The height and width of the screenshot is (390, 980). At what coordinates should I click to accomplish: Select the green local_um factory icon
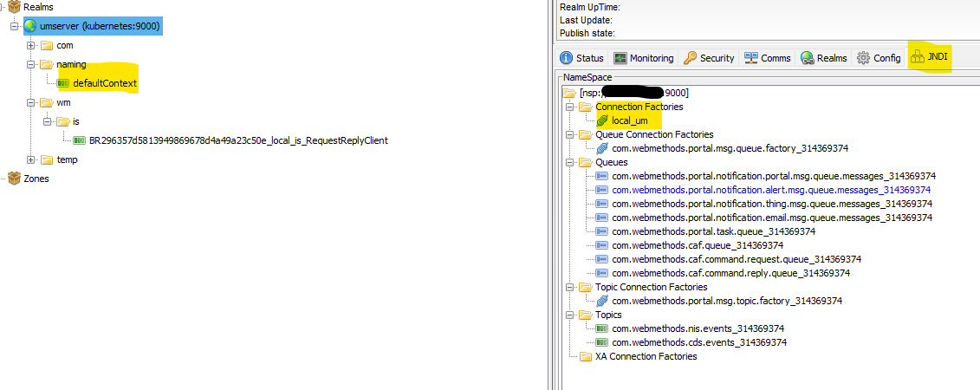pyautogui.click(x=602, y=120)
